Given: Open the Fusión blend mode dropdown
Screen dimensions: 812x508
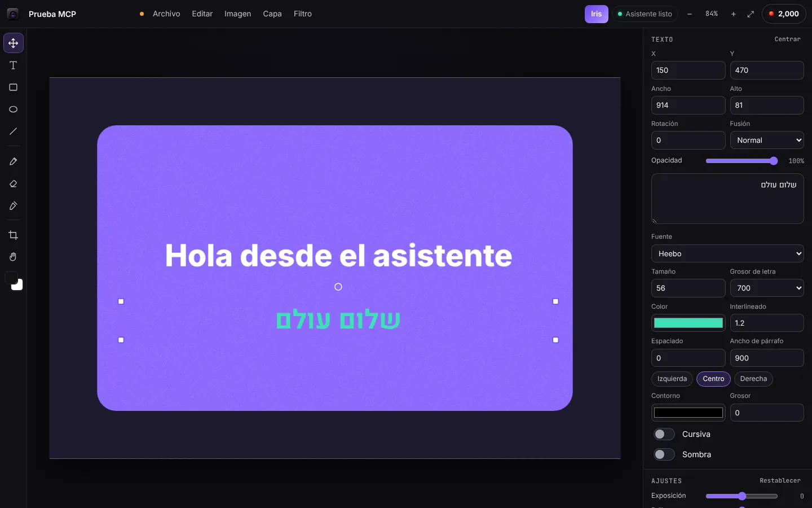Looking at the screenshot, I should [767, 140].
